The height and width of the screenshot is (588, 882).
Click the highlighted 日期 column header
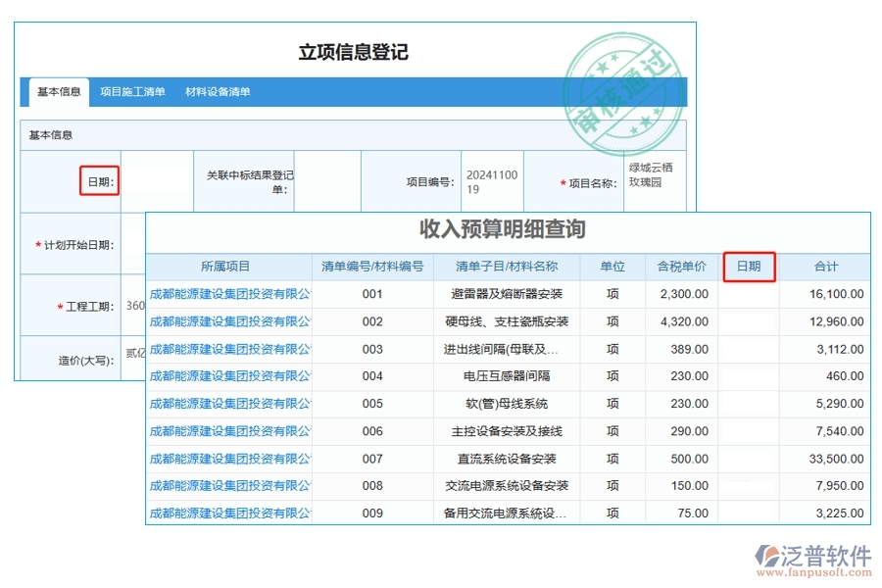pyautogui.click(x=749, y=266)
